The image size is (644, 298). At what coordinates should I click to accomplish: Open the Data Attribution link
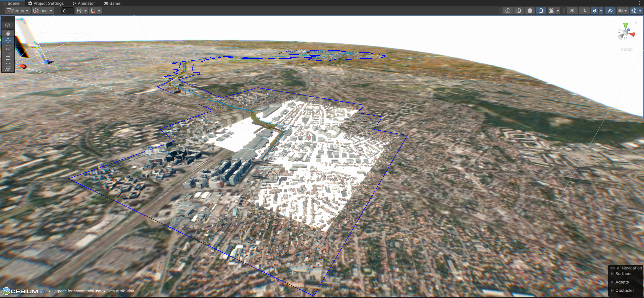click(120, 291)
